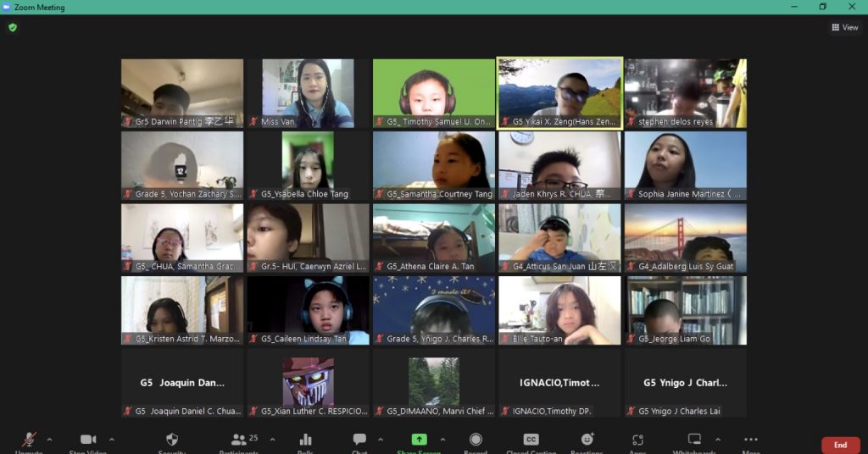This screenshot has width=868, height=454.
Task: Click muted mic icon on IGNACIO, Timothy DP.
Action: pos(505,412)
